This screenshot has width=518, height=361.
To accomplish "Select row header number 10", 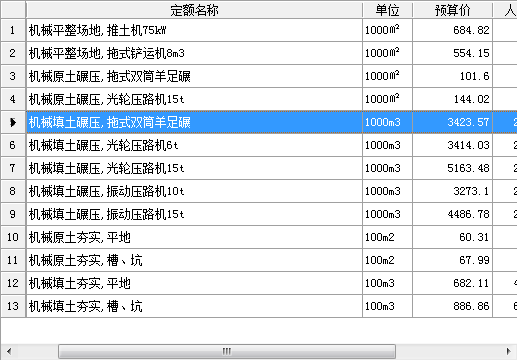I will click(13, 237).
